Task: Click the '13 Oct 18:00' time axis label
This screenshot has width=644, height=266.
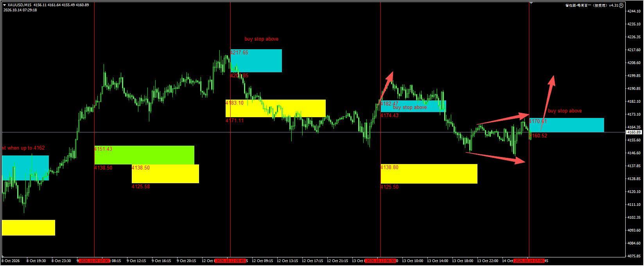Action: (463, 261)
